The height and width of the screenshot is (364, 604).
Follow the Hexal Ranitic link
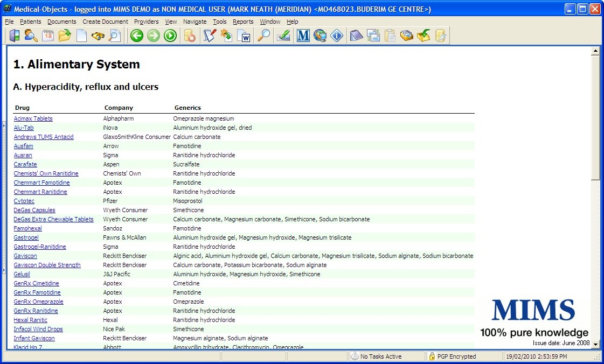tap(30, 320)
